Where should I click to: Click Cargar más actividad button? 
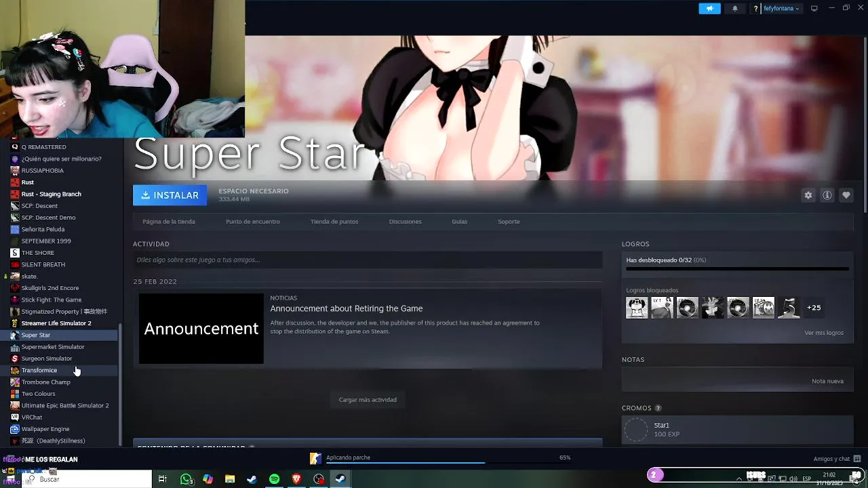(x=368, y=400)
